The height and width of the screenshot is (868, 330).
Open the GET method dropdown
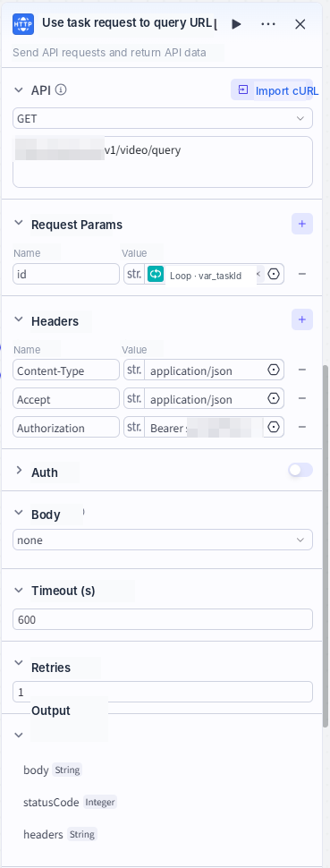163,118
